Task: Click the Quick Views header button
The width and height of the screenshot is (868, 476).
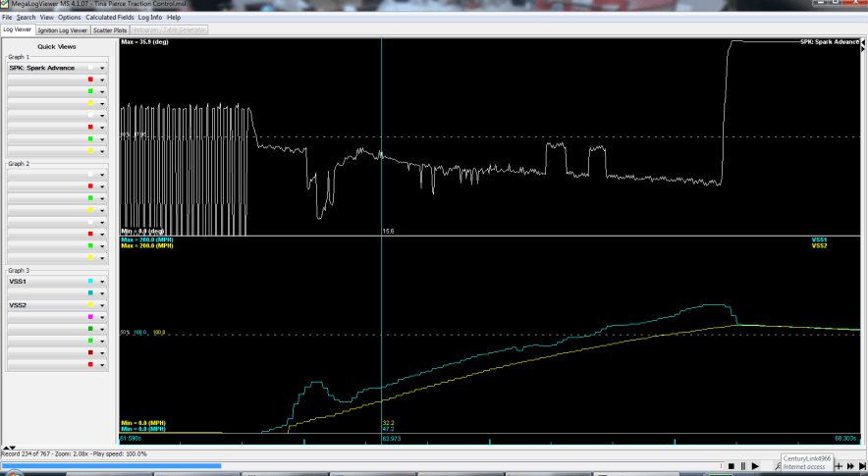Action: [57, 46]
